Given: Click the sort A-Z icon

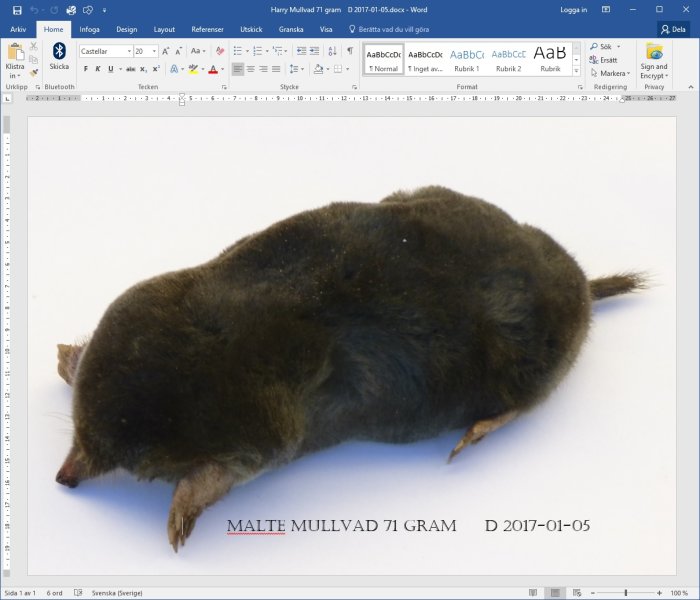Looking at the screenshot, I should (x=332, y=51).
